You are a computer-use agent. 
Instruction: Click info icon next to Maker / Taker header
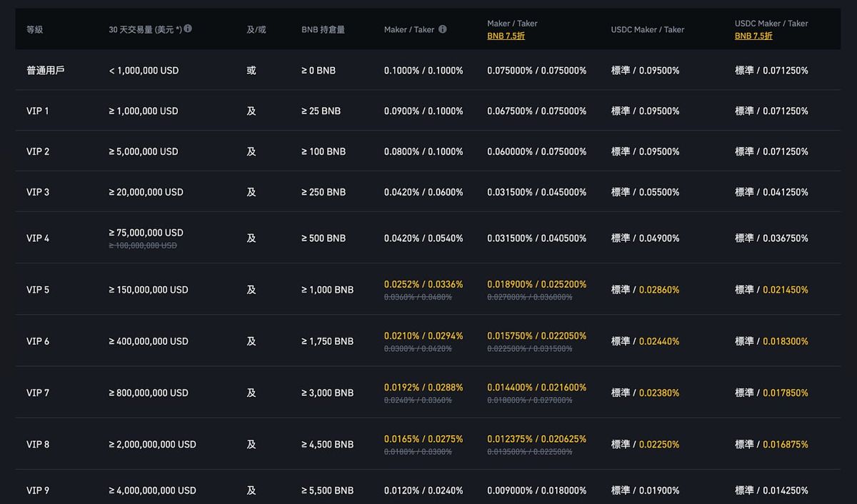tap(442, 29)
